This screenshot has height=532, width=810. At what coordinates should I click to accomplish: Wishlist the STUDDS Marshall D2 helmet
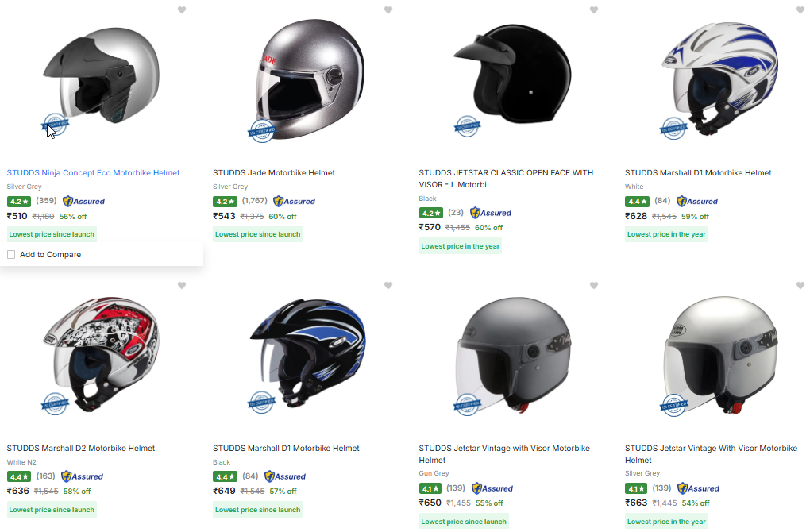[182, 286]
